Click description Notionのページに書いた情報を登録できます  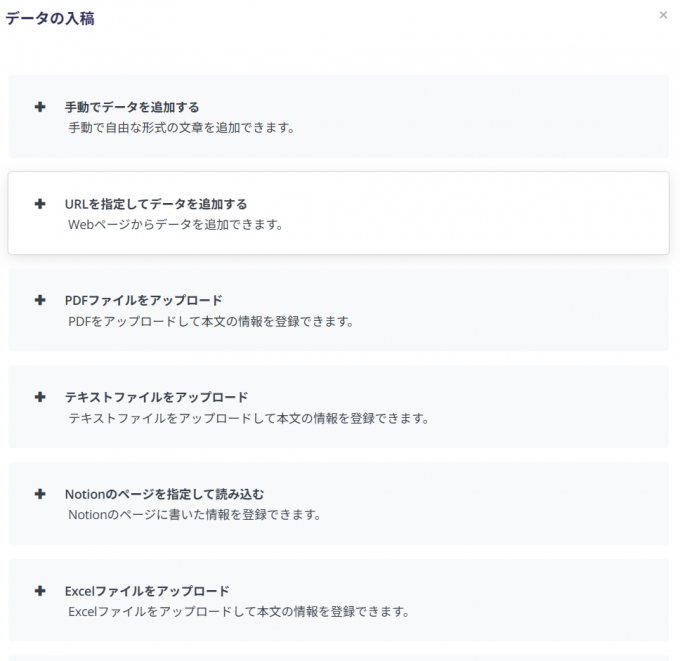click(195, 515)
